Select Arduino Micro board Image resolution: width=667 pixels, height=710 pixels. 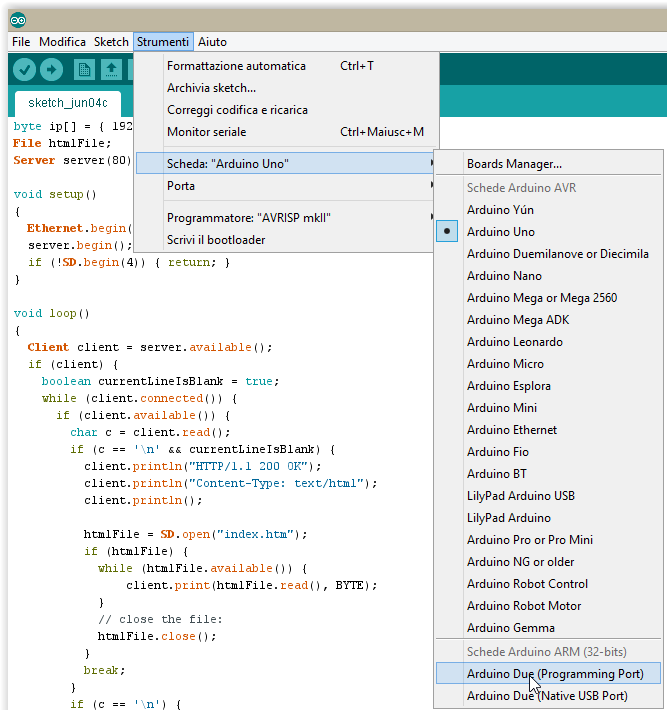[548, 364]
